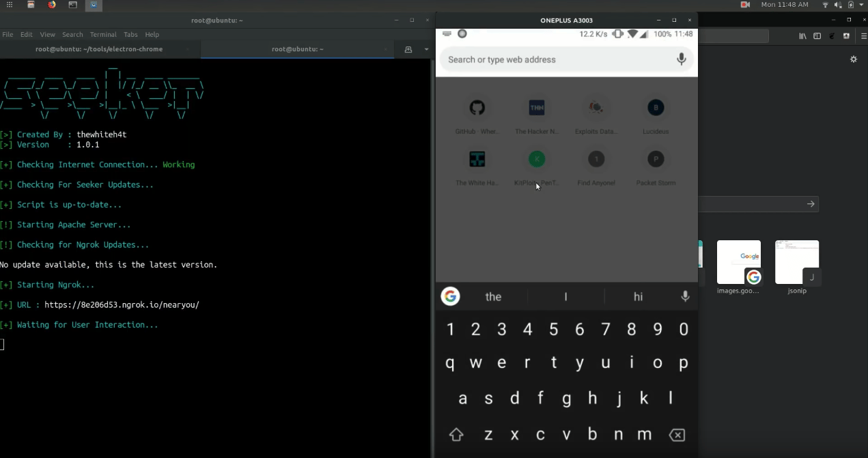Tap the Google logo on the keyboard suggestion bar
The image size is (868, 458).
[x=450, y=296]
